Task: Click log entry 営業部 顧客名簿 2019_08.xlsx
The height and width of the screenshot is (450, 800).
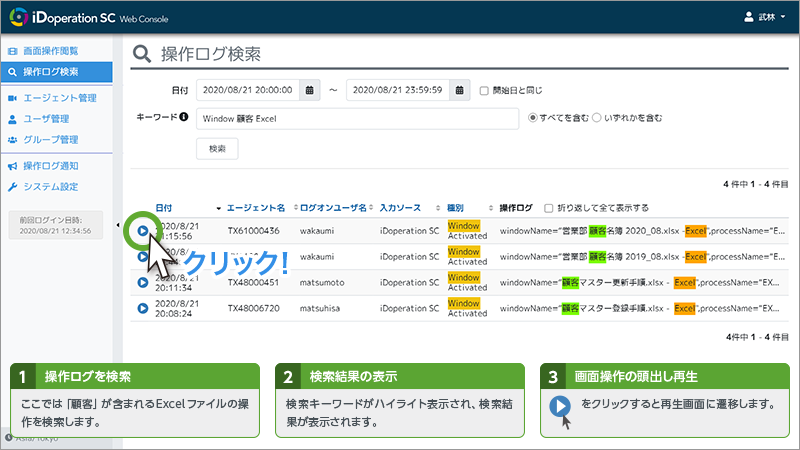Action: pos(642,257)
